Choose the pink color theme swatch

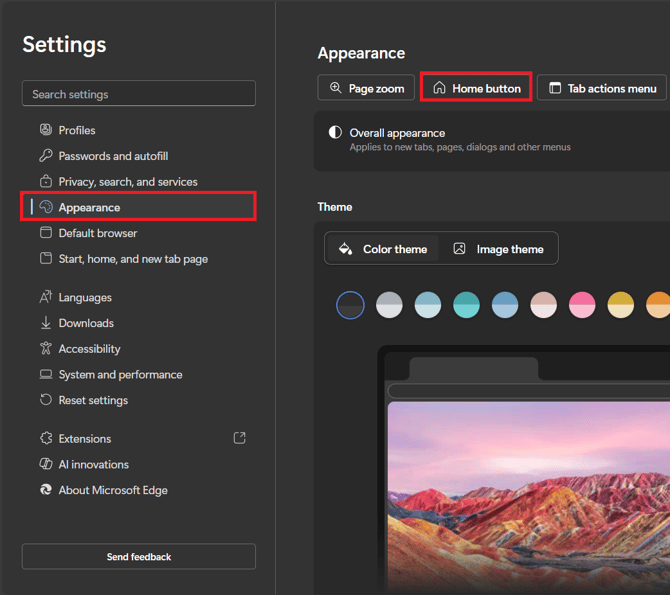tap(582, 305)
